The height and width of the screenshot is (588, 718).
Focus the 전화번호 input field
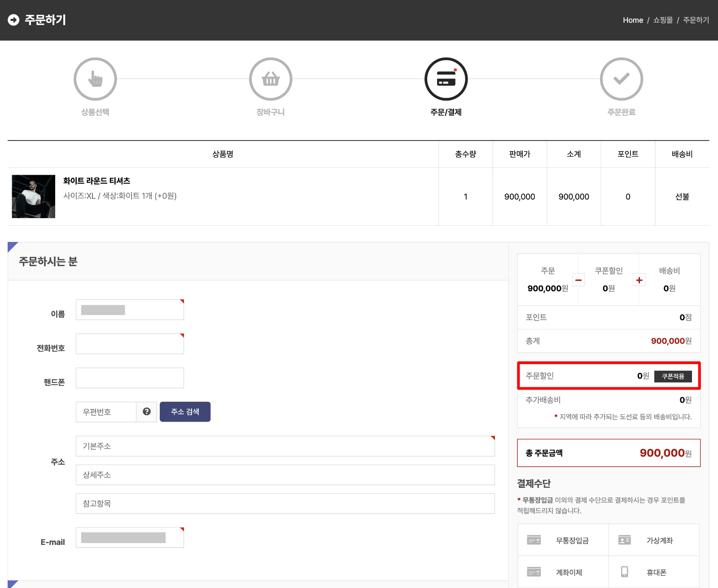coord(130,344)
